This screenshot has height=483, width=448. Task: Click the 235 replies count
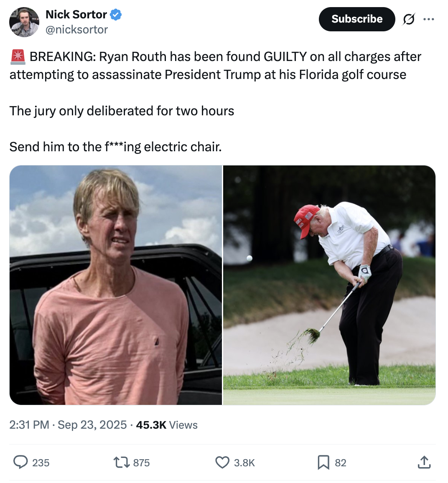(x=41, y=463)
